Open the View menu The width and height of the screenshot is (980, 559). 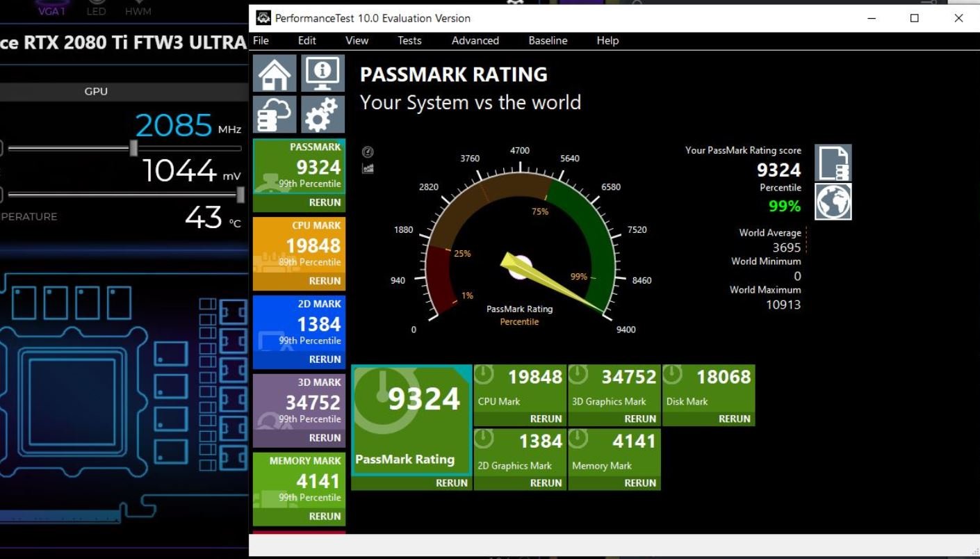[x=357, y=40]
